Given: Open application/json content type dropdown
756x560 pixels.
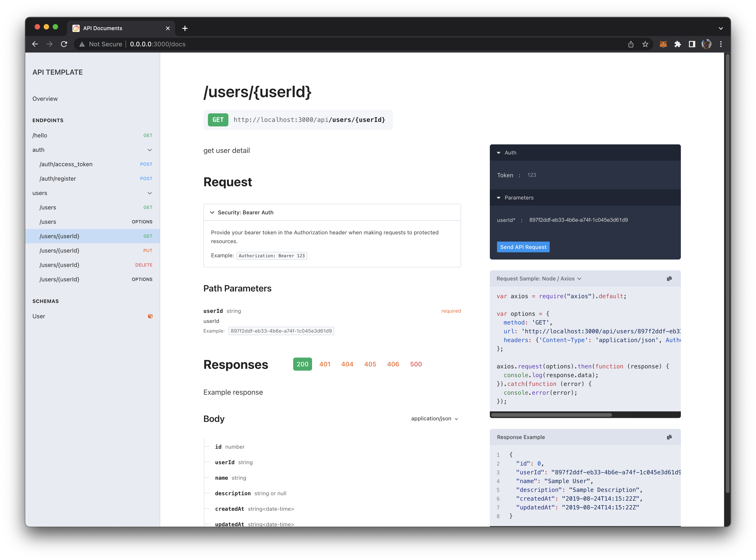Looking at the screenshot, I should pyautogui.click(x=434, y=419).
